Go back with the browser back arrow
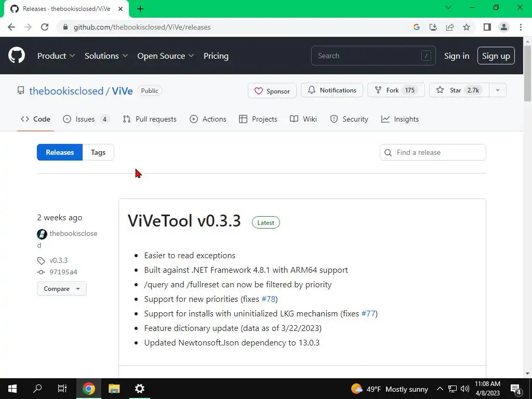The width and height of the screenshot is (532, 399). 11,27
